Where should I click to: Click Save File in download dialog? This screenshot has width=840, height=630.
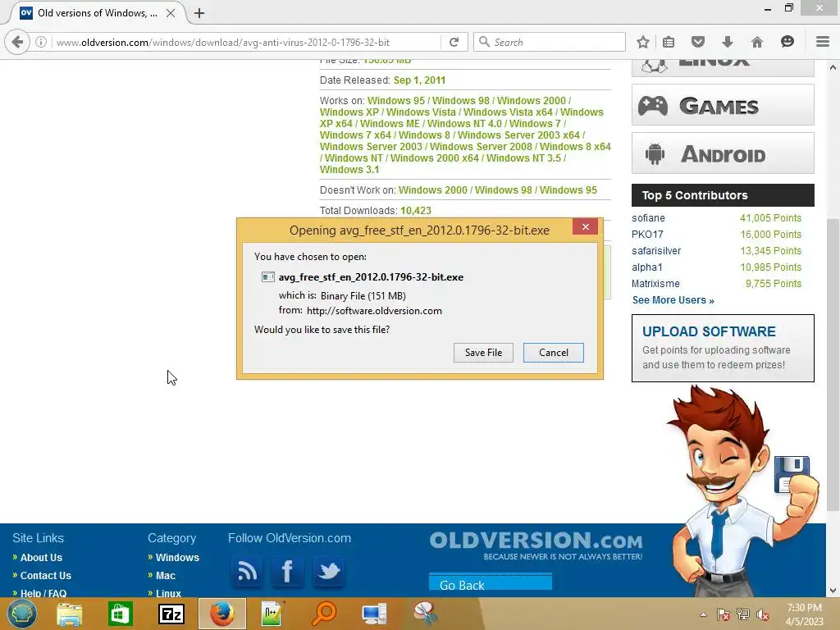(483, 353)
